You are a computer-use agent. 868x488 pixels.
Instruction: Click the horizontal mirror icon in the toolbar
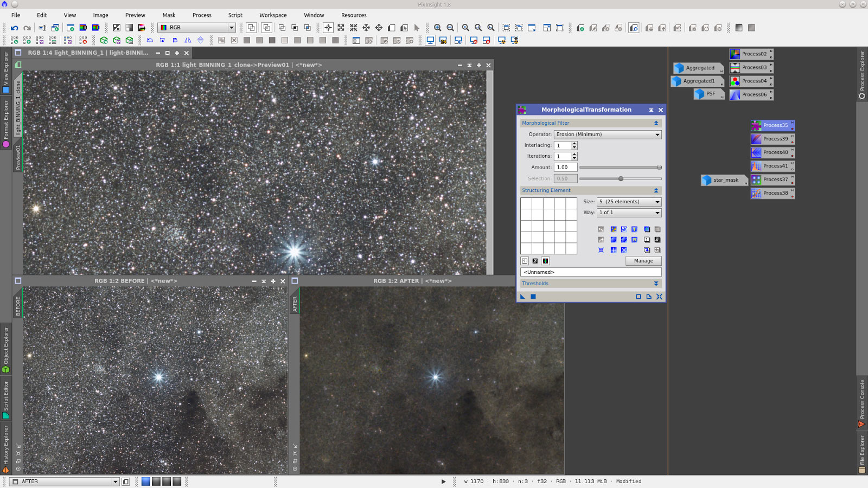(188, 40)
